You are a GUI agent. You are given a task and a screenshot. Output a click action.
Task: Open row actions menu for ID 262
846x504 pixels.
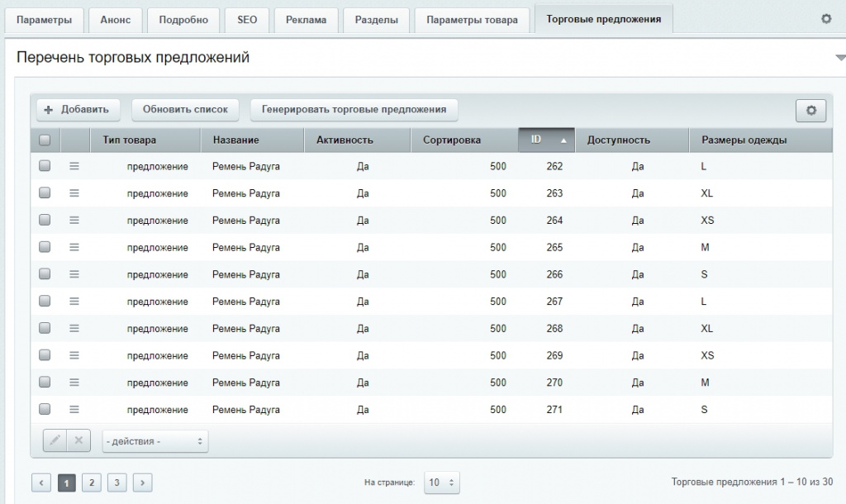pyautogui.click(x=74, y=166)
